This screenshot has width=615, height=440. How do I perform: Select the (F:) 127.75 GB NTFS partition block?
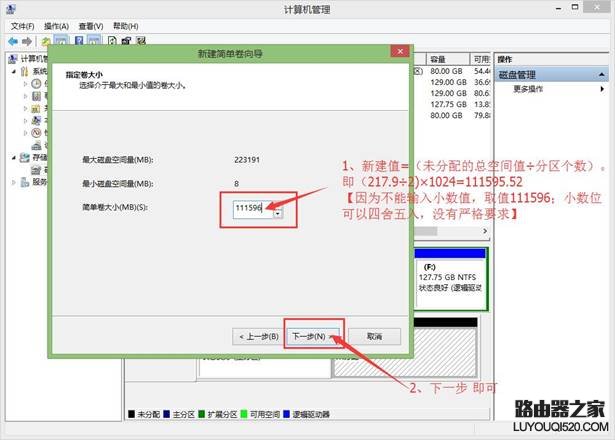click(x=450, y=278)
